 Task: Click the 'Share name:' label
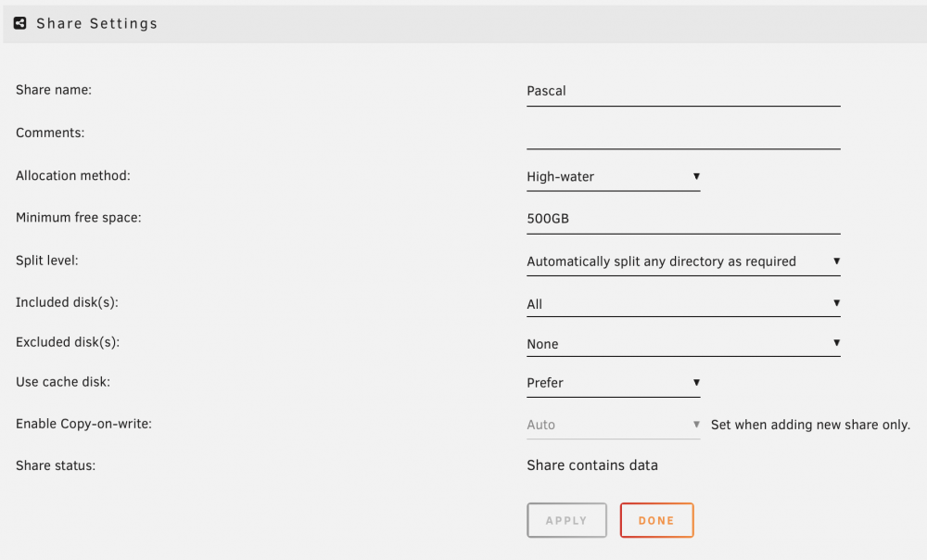54,90
